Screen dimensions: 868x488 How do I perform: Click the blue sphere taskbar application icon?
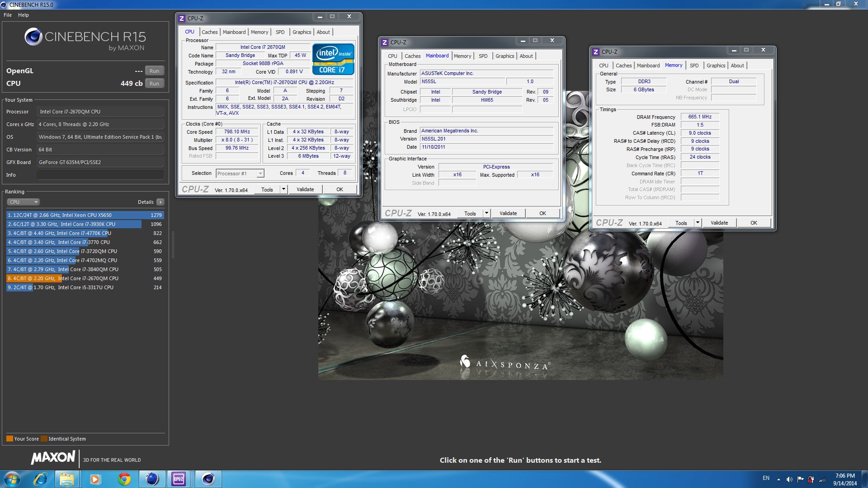(152, 479)
